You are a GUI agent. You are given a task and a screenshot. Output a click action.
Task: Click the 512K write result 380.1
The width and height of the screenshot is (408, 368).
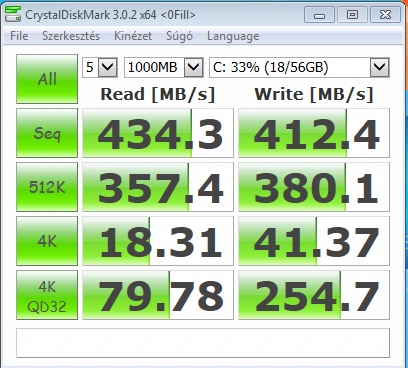tap(314, 187)
